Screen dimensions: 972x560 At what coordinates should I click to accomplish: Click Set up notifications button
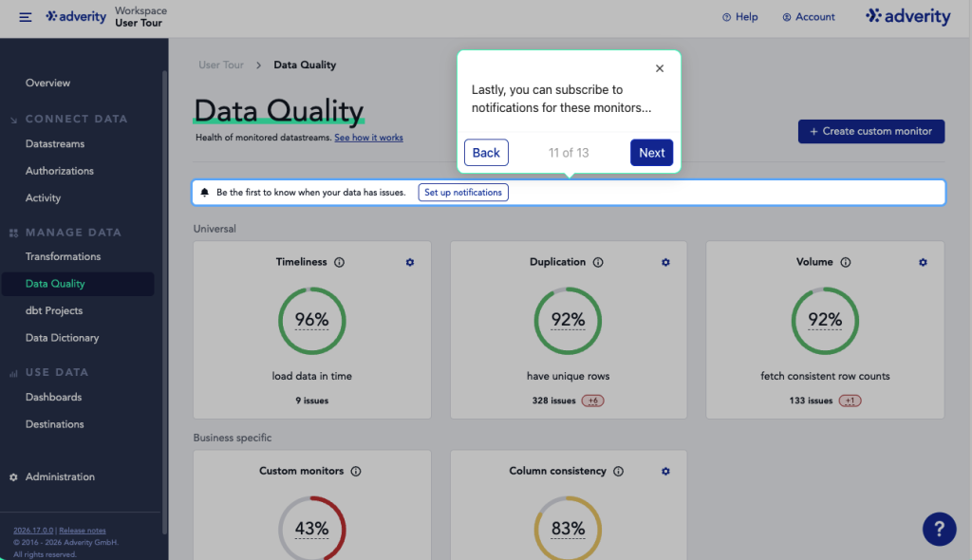[x=463, y=193]
